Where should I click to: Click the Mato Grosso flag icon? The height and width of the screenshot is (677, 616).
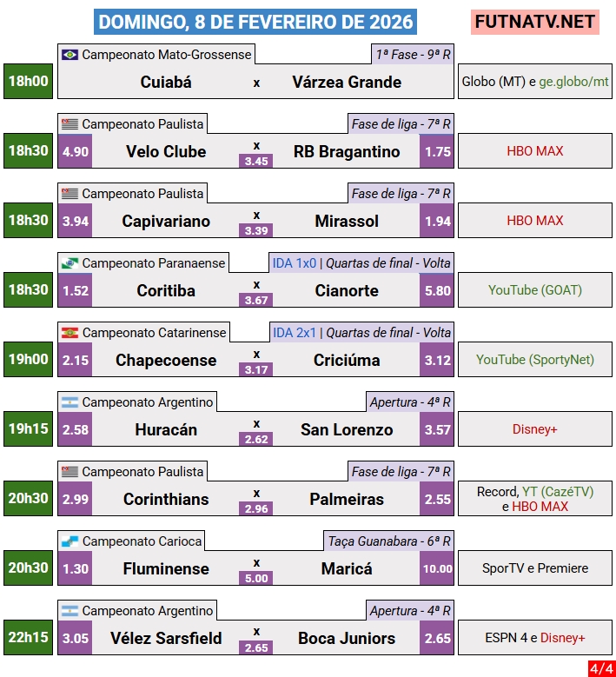[x=70, y=55]
